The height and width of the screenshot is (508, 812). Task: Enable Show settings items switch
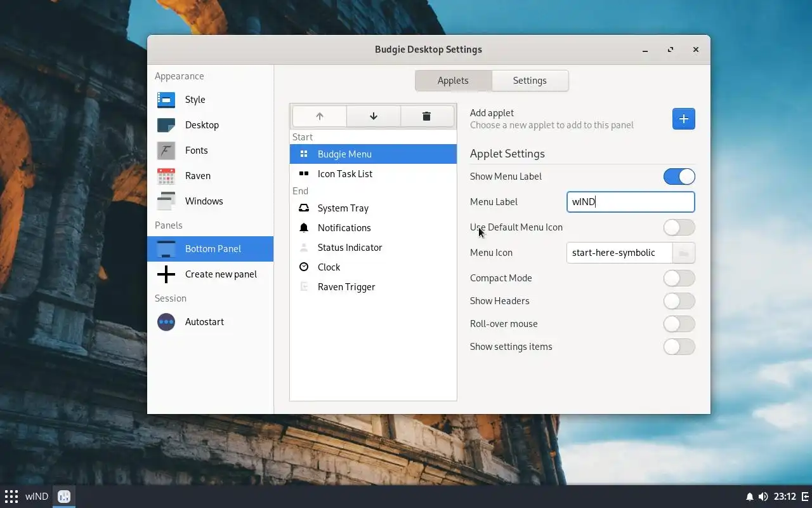[679, 347]
